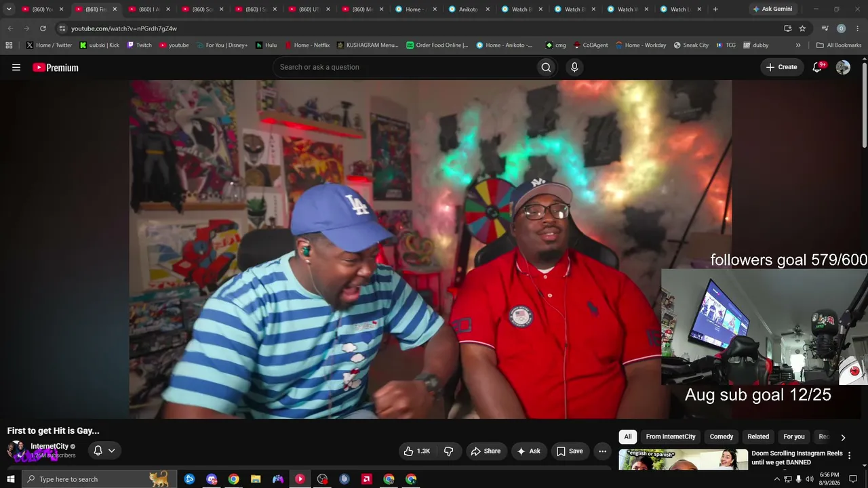Image resolution: width=868 pixels, height=488 pixels.
Task: Open the InternetCity channel name link
Action: pos(50,447)
